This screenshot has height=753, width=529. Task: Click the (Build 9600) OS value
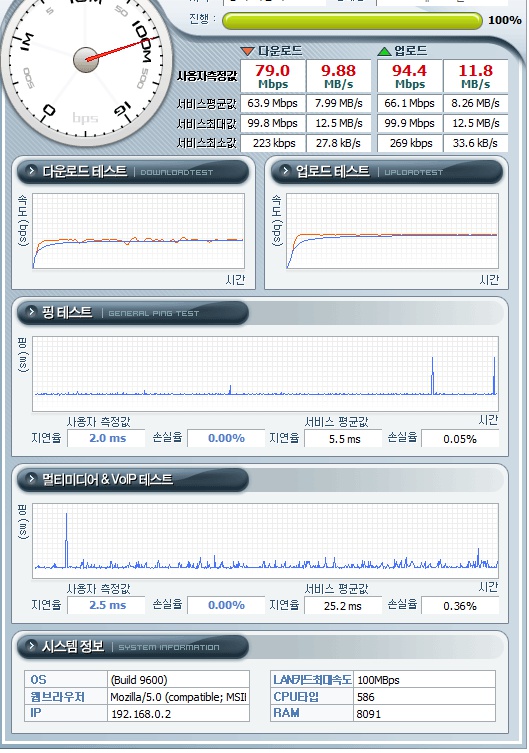pos(178,680)
